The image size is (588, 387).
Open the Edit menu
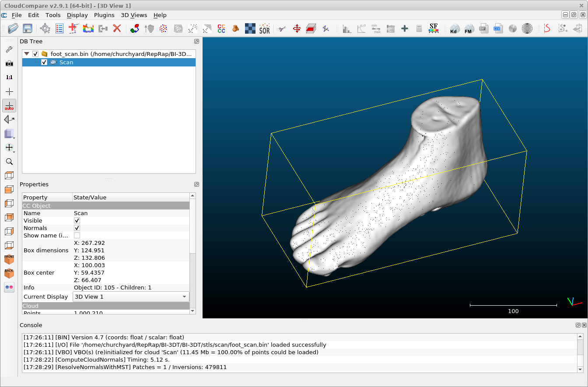click(34, 15)
